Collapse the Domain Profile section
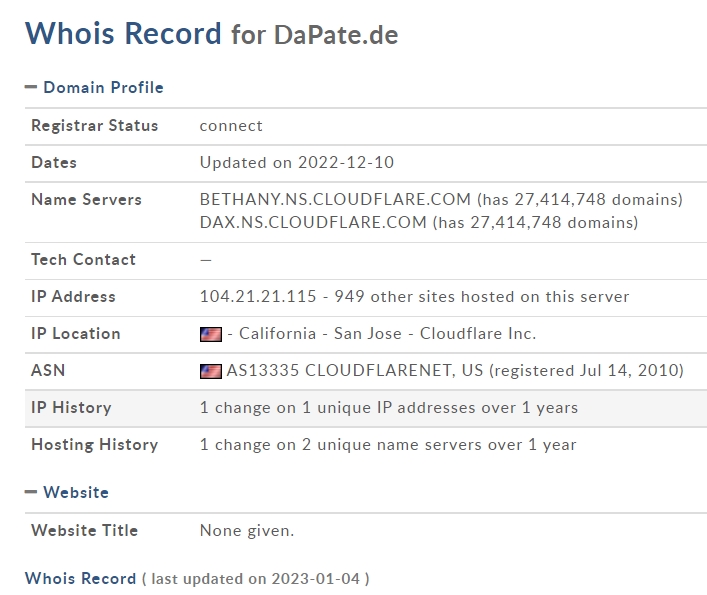 click(x=31, y=87)
